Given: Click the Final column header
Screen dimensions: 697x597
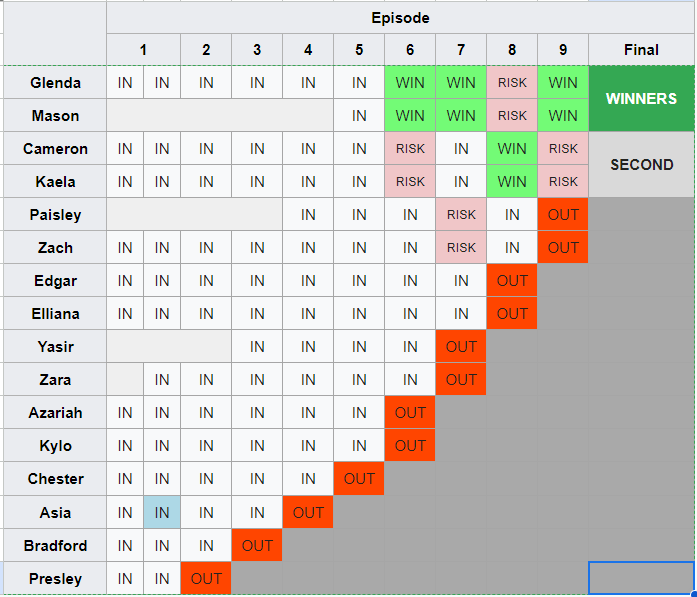Looking at the screenshot, I should click(641, 50).
